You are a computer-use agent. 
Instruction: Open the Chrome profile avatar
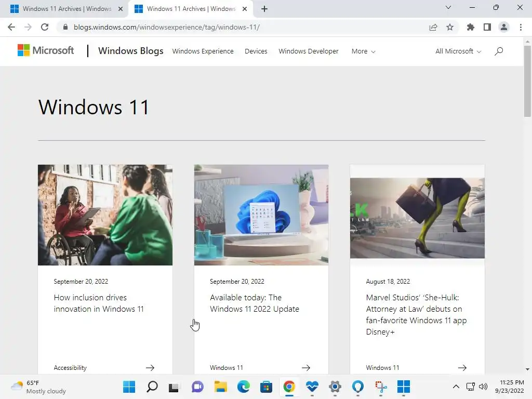504,27
